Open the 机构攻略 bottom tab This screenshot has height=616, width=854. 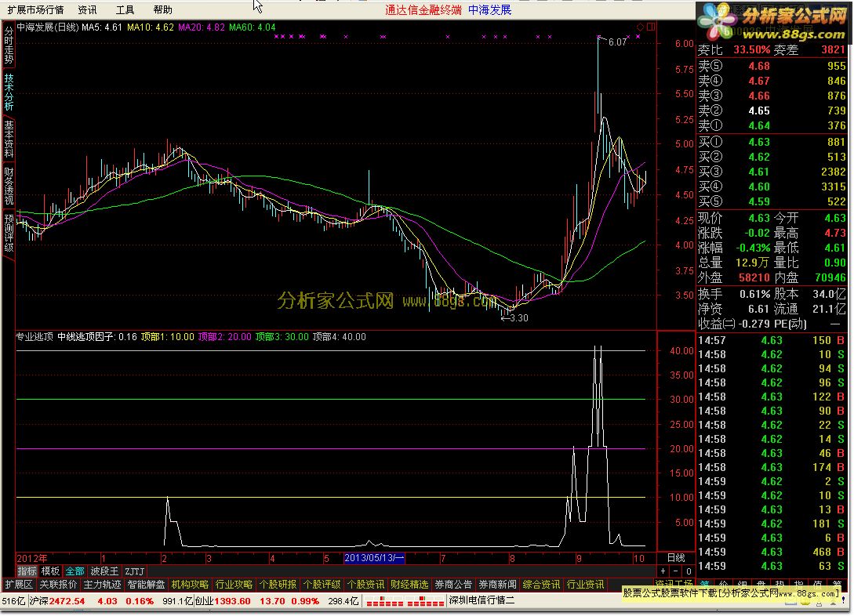click(x=190, y=585)
